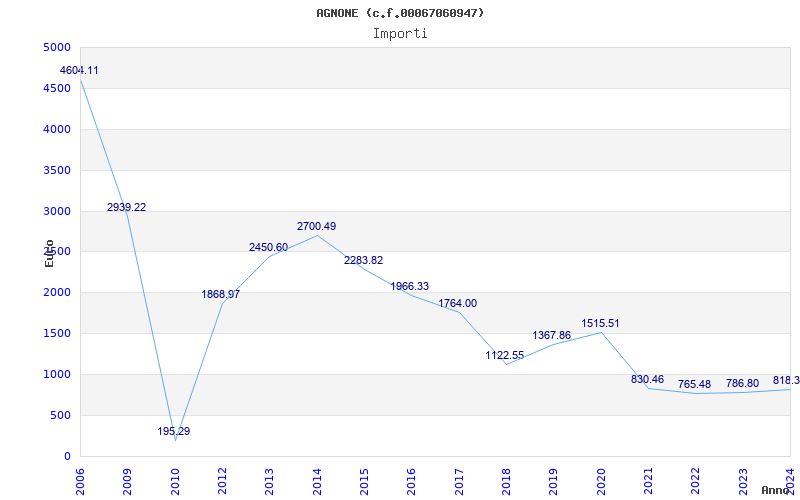Click the 3000 y-axis tick label
The image size is (800, 500).
[x=57, y=211]
